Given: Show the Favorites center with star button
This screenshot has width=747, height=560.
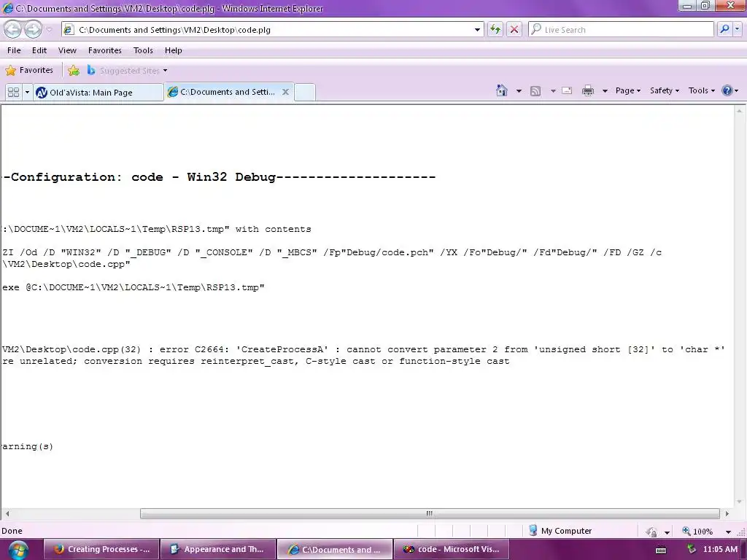Looking at the screenshot, I should coord(29,71).
